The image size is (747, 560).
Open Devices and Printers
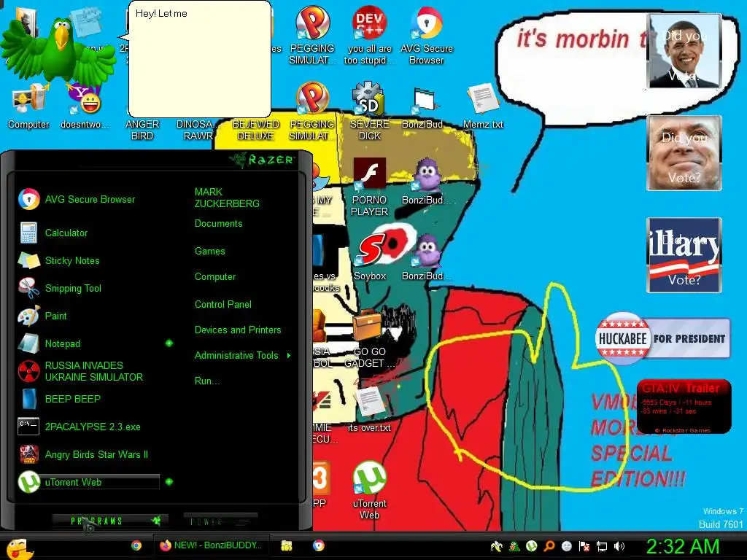coord(238,330)
